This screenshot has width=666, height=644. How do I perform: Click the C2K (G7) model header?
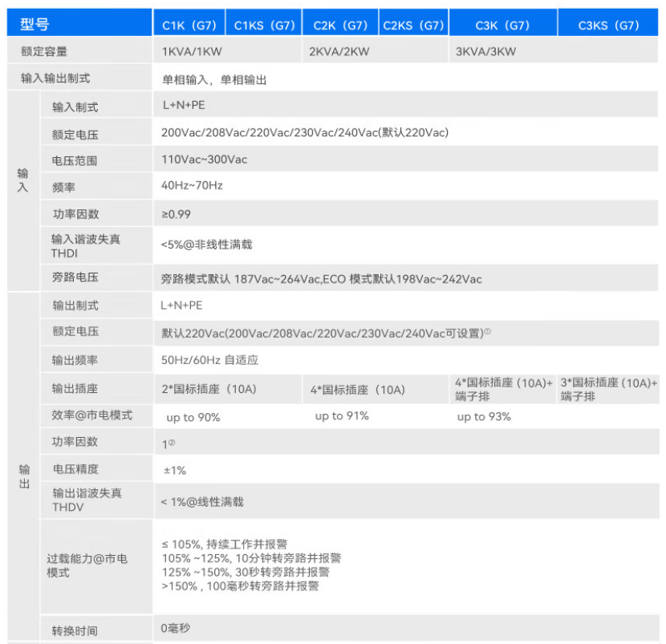coord(340,23)
